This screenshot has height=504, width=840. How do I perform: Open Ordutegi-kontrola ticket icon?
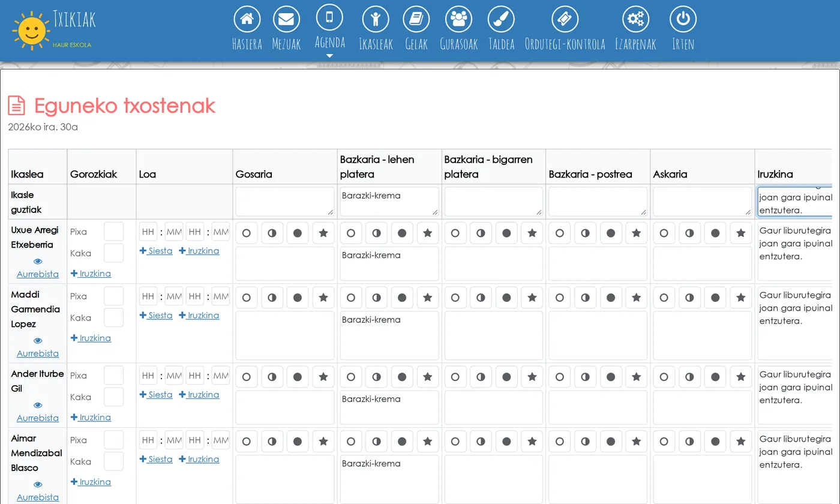click(565, 19)
